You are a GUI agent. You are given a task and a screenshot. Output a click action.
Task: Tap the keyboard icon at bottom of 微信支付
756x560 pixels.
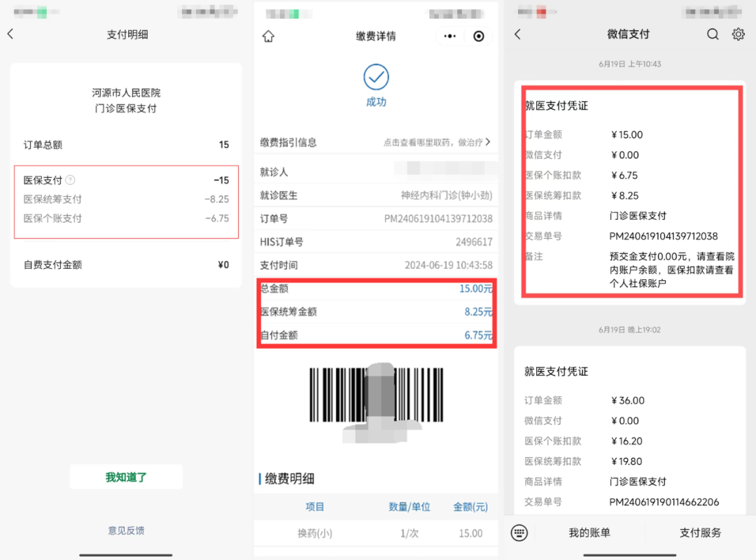(x=519, y=533)
